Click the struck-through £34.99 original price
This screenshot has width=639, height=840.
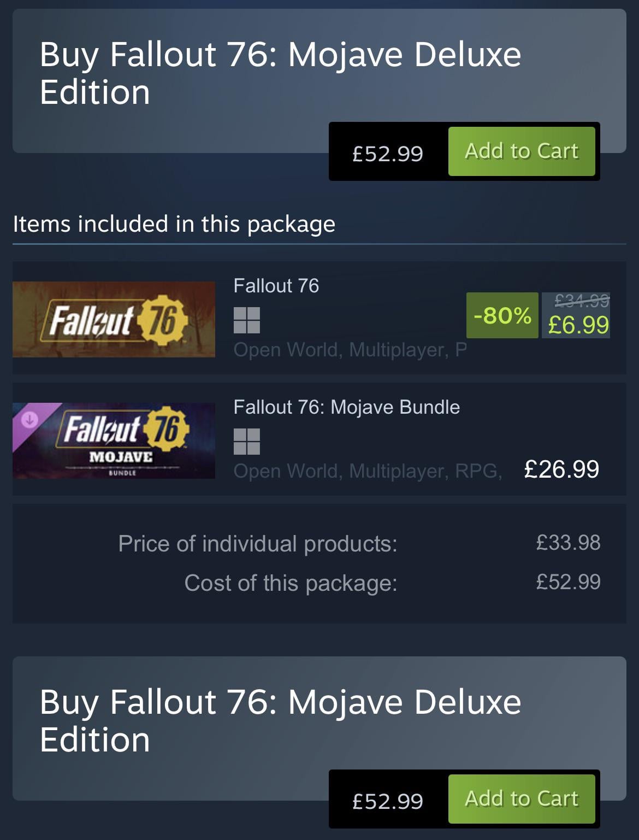581,301
